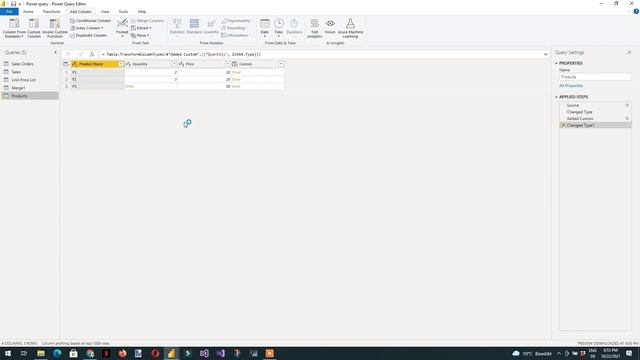Click the Quantity column data type icon
The height and width of the screenshot is (360, 640).
(128, 64)
